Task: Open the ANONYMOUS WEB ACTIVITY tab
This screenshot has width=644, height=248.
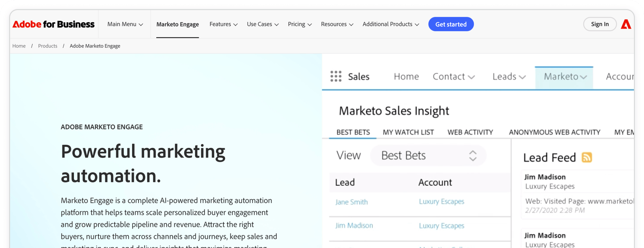Action: pos(555,132)
